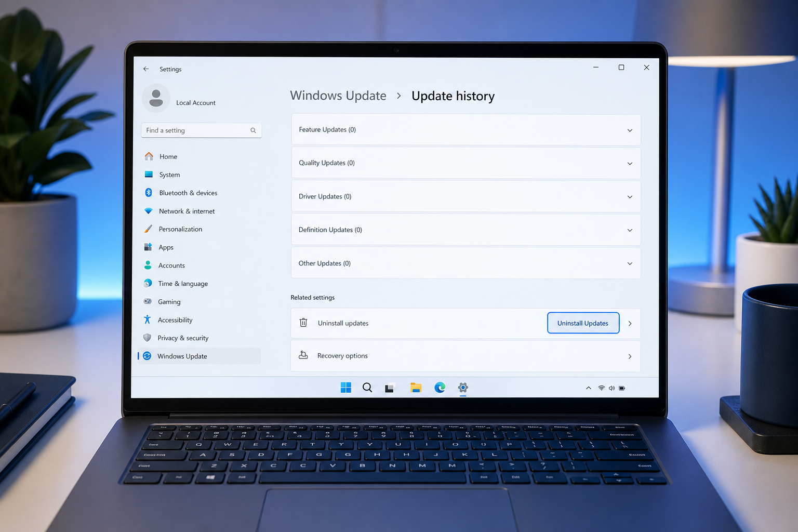The width and height of the screenshot is (798, 532).
Task: Expand Quality Updates (0) chevron
Action: (630, 164)
